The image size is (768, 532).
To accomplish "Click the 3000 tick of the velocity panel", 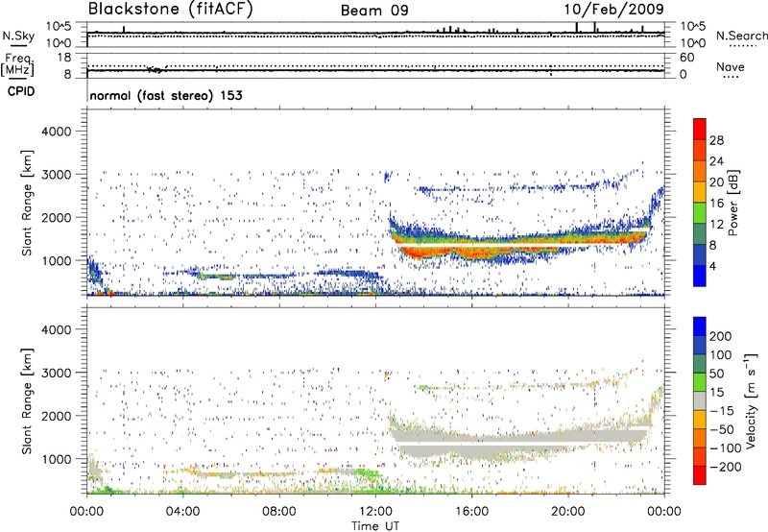I will click(56, 373).
